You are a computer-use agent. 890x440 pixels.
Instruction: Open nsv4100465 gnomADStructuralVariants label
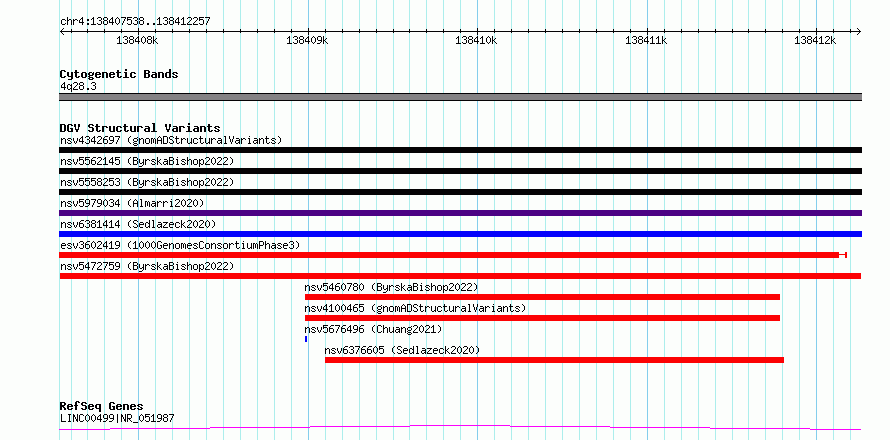pos(415,308)
